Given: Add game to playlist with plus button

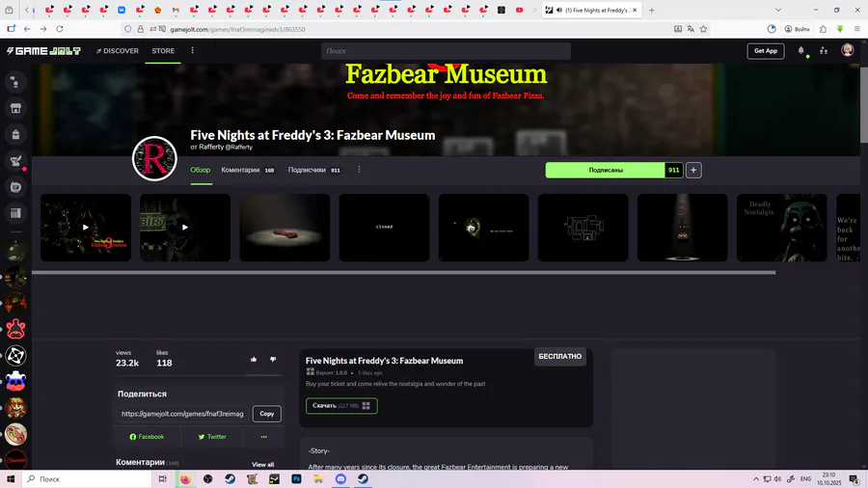Looking at the screenshot, I should click(x=693, y=171).
